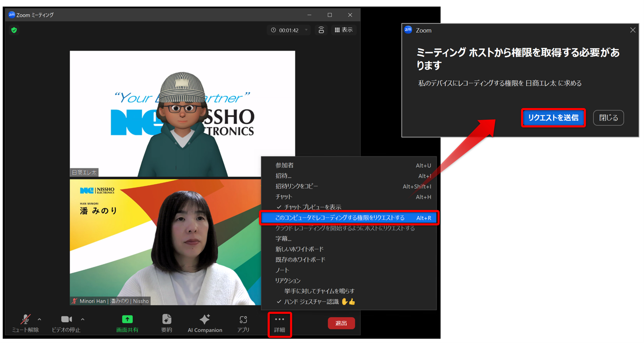Click the Zoom logo in the permission dialog

[x=408, y=30]
